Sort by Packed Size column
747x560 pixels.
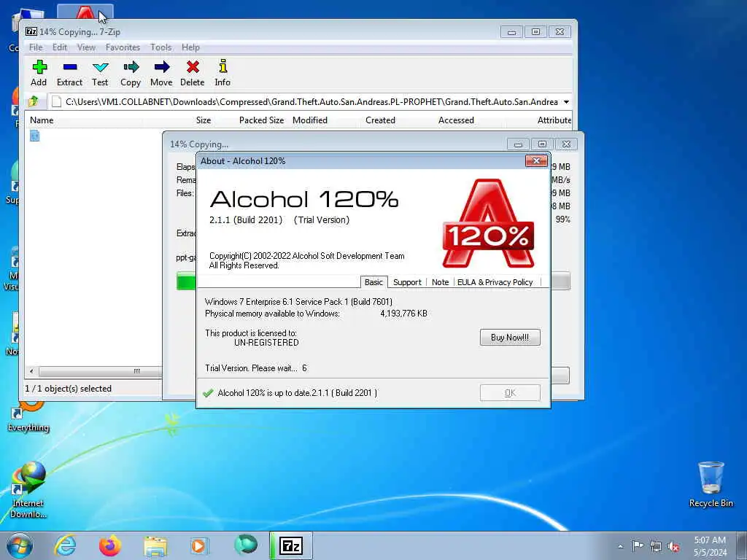click(x=261, y=120)
